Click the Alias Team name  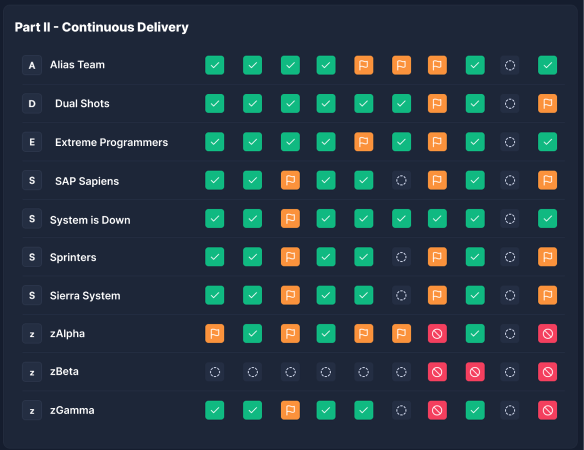(77, 65)
